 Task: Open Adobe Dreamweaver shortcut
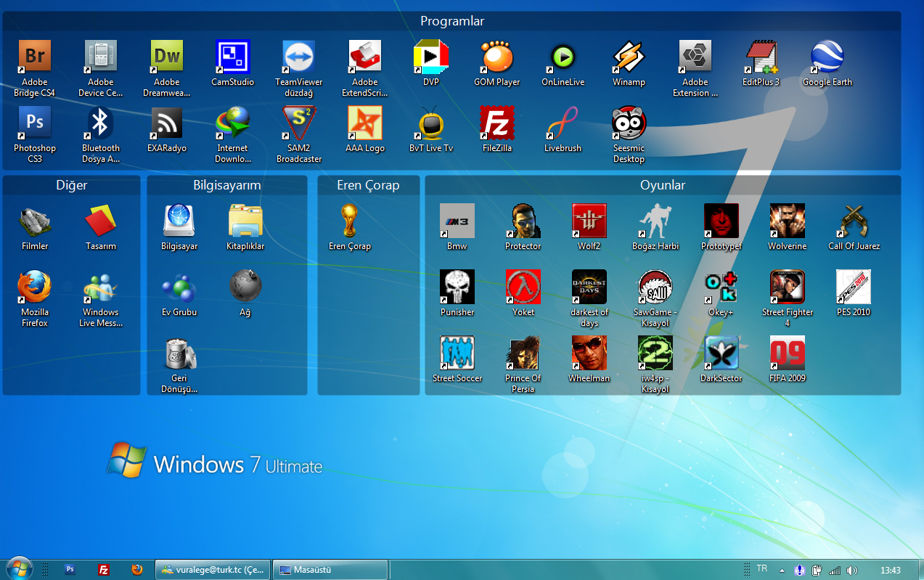coord(167,57)
